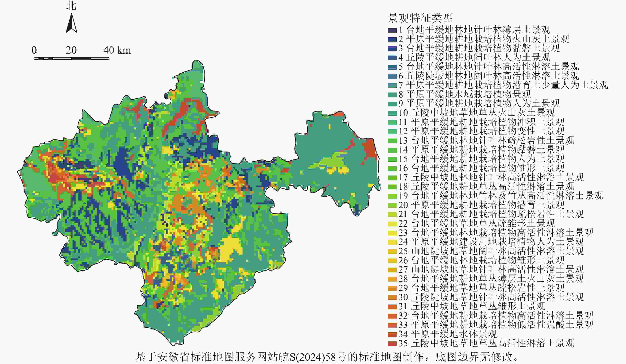Pick the yellow swatch for class 24
The image size is (626, 364).
(392, 242)
